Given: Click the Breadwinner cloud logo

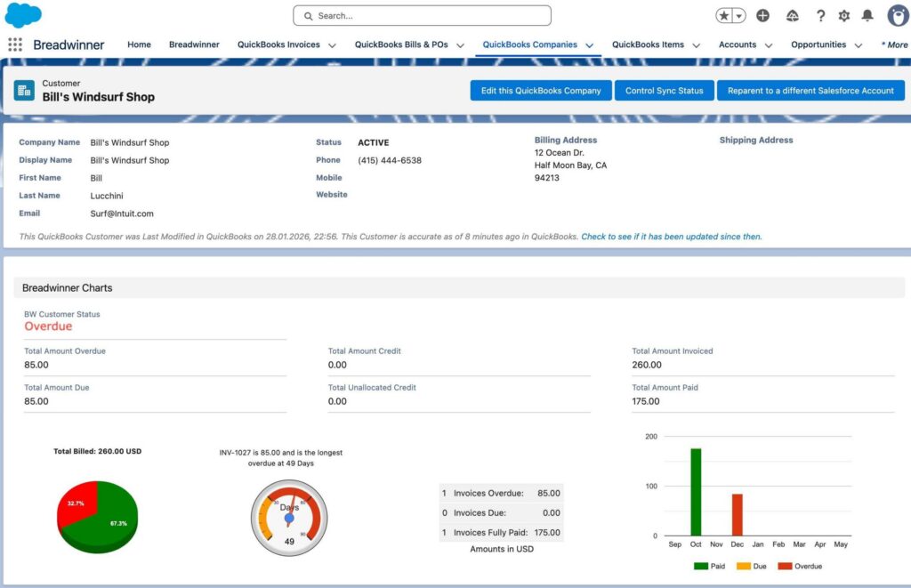Looking at the screenshot, I should (23, 14).
